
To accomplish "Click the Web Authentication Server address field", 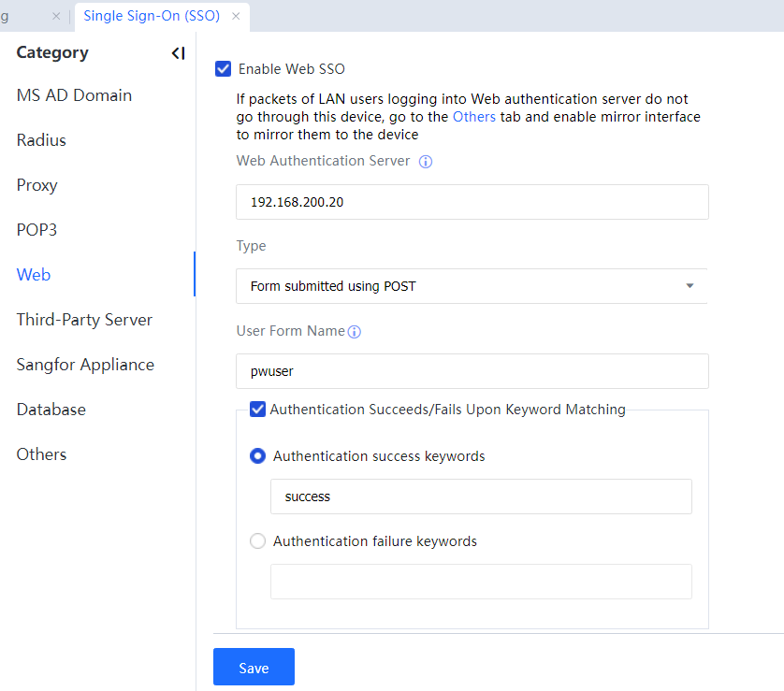I will coord(472,202).
